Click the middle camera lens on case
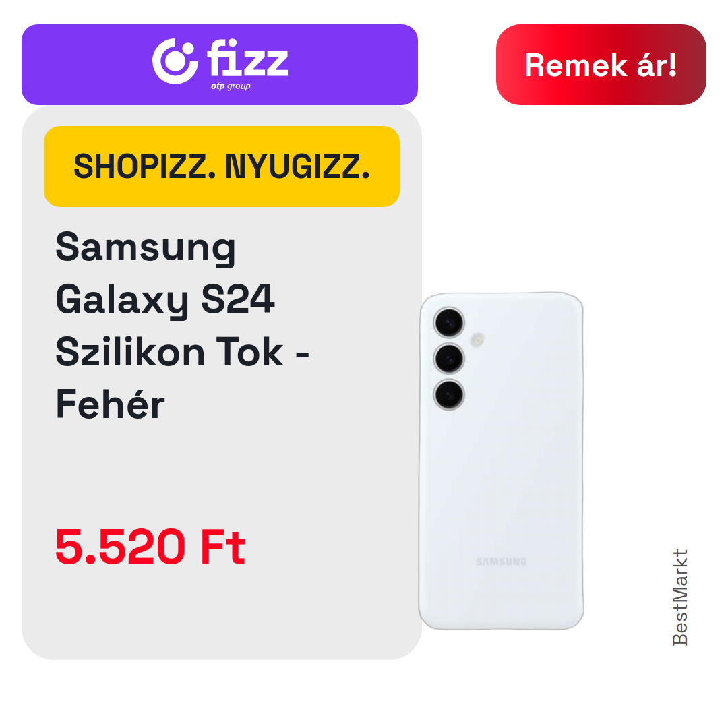The image size is (728, 728). tap(449, 359)
